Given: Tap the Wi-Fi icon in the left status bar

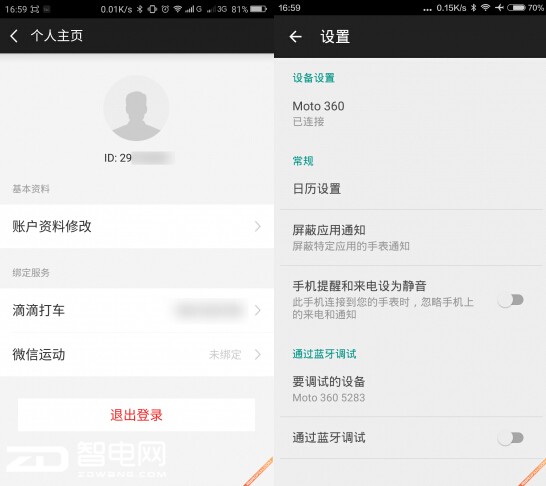Looking at the screenshot, I should point(178,9).
